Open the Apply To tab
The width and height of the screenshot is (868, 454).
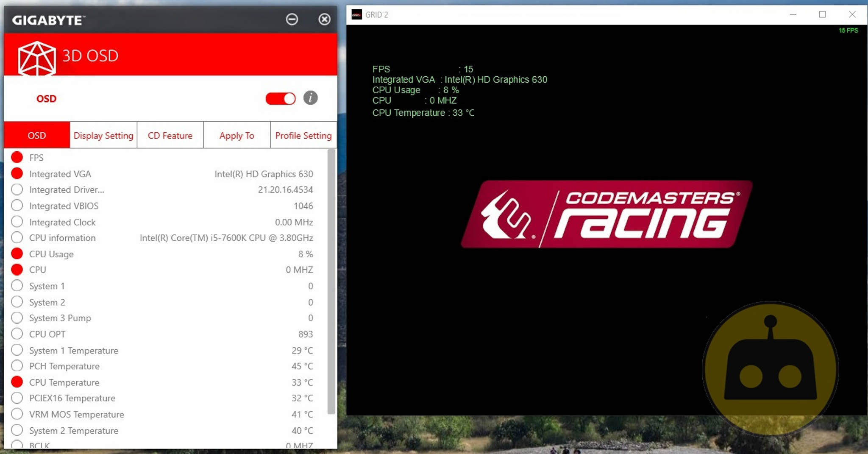[236, 136]
